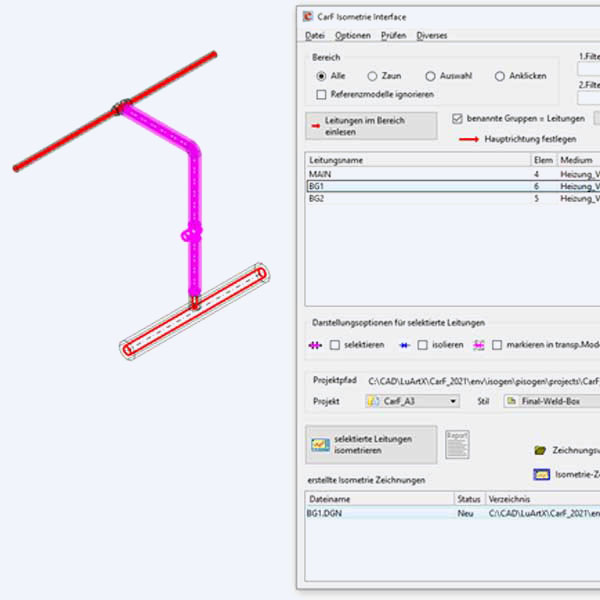
Task: Click the magenta markieren pipe icon
Action: pos(479,345)
